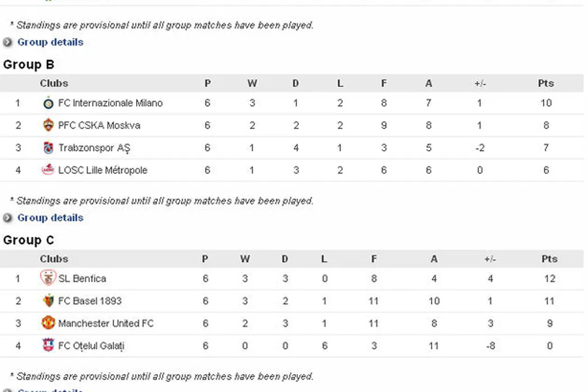
Task: Click the Group B Pts column header
Action: click(545, 83)
